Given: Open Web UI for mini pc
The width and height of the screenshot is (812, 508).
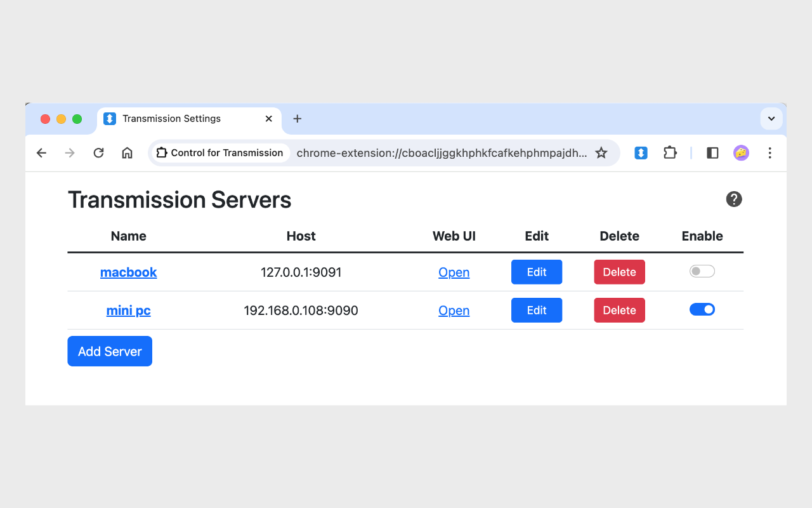Looking at the screenshot, I should pos(454,311).
